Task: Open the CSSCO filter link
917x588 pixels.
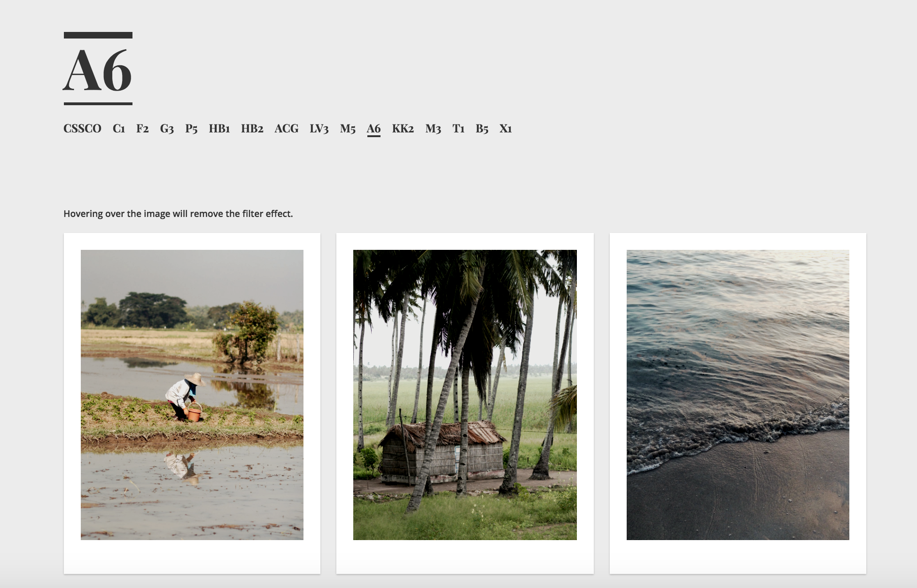Action: [x=82, y=129]
